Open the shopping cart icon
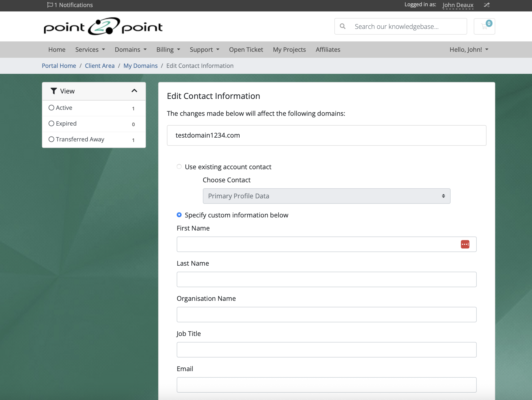The image size is (532, 400). pyautogui.click(x=484, y=26)
